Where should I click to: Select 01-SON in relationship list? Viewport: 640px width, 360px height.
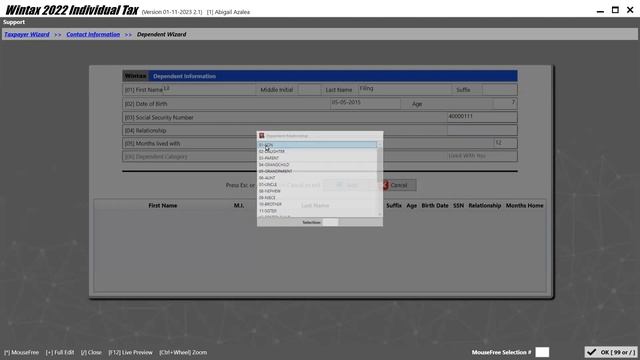(x=317, y=145)
